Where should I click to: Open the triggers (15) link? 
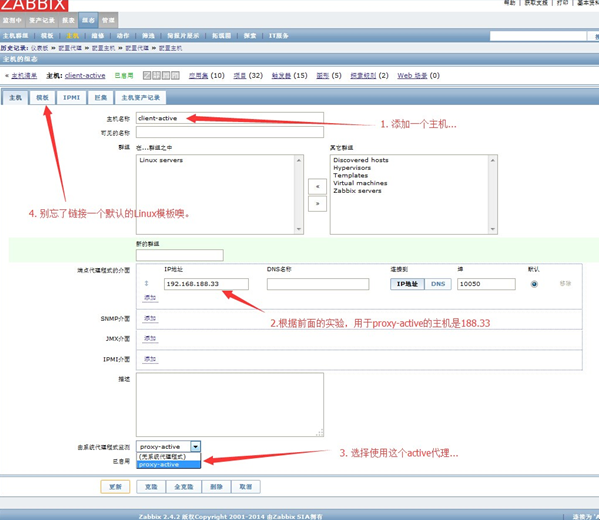point(281,75)
